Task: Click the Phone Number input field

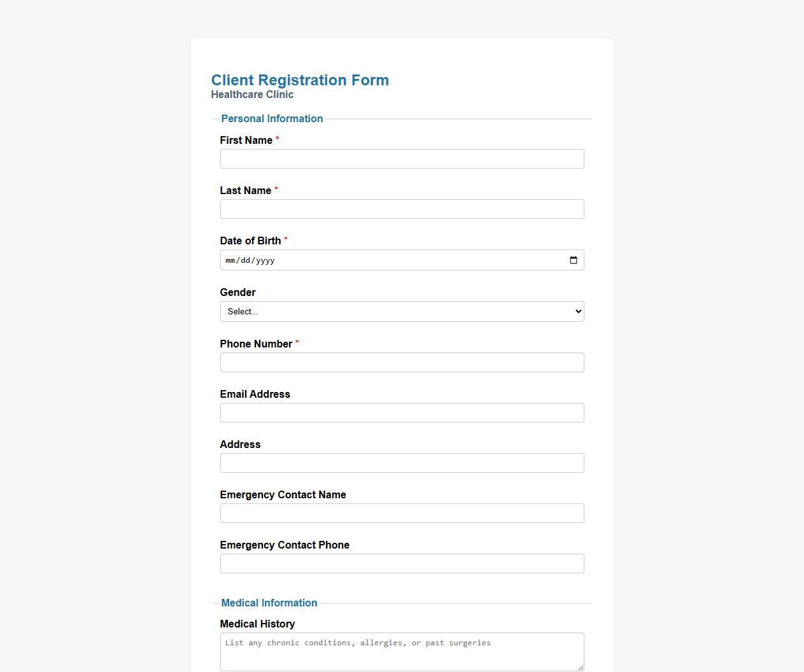Action: pos(402,362)
